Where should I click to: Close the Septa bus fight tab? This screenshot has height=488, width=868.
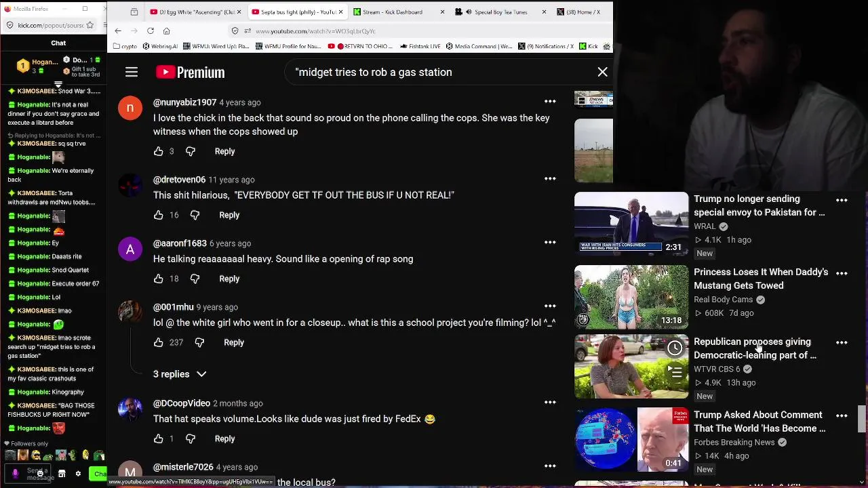340,12
